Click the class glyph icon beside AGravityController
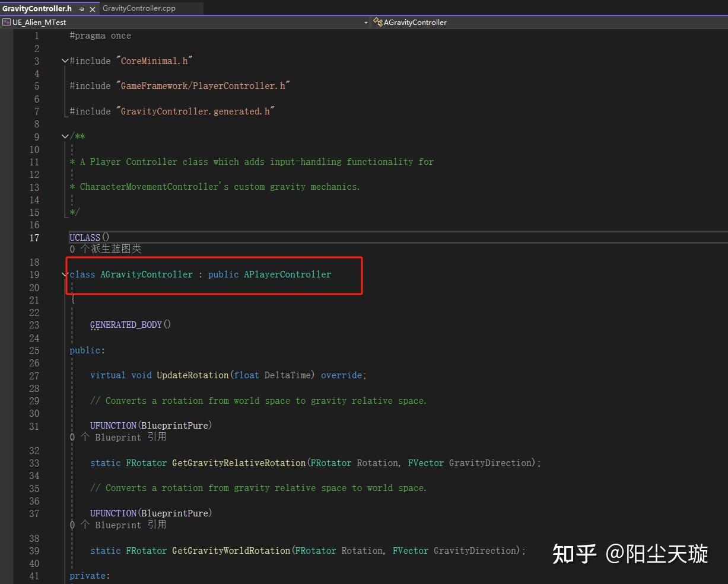Screen dimensions: 728x584 [378, 22]
